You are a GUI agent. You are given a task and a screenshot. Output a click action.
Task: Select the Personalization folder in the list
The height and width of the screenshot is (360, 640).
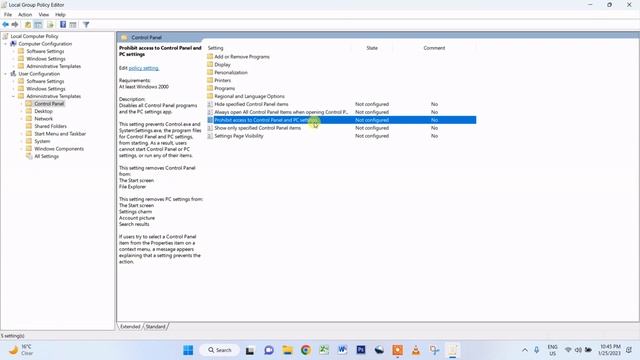[x=231, y=72]
